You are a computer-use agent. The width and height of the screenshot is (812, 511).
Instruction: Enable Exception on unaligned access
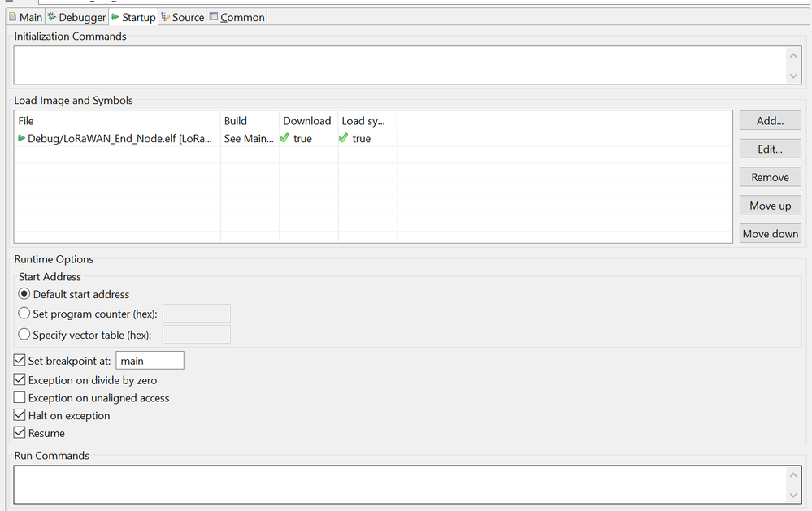click(20, 398)
